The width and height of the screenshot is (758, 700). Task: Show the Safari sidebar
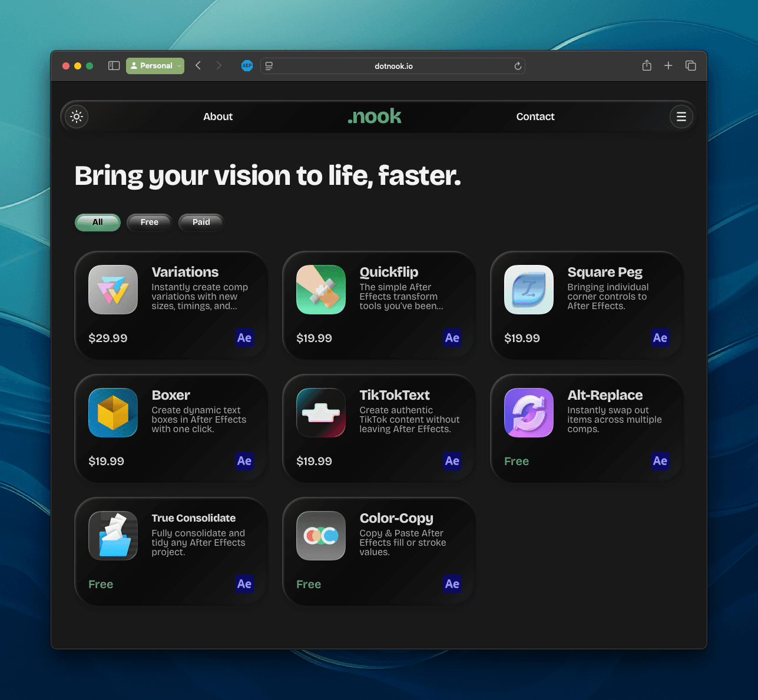point(114,66)
